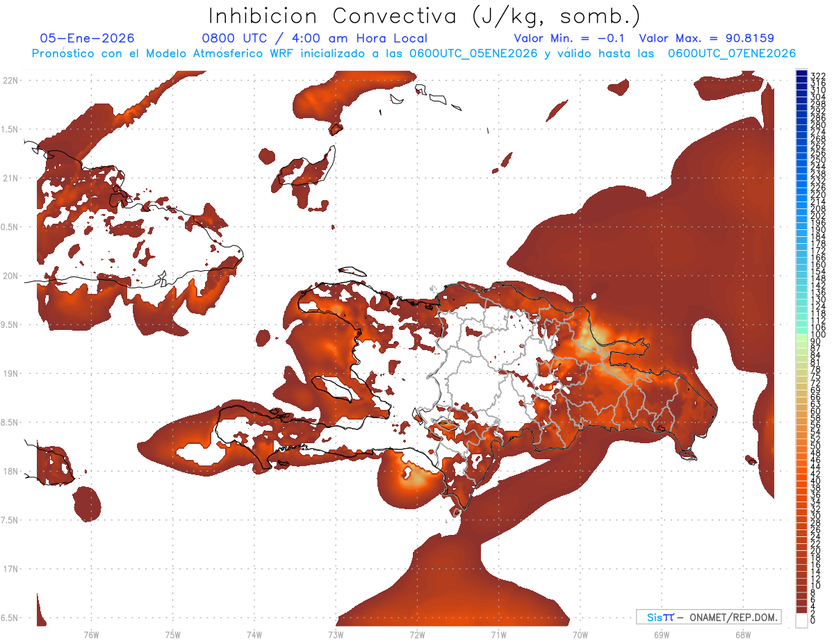This screenshot has width=834, height=644.
Task: Click the colorbar value label '72'
Action: point(816,383)
